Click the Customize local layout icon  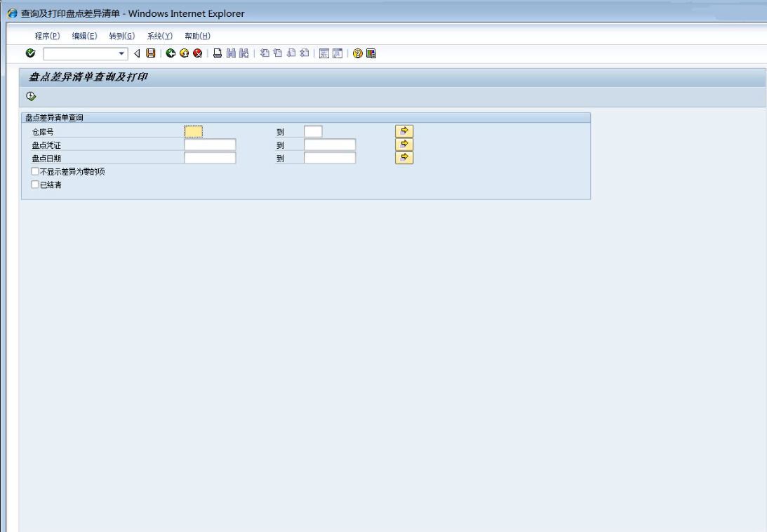[x=371, y=53]
